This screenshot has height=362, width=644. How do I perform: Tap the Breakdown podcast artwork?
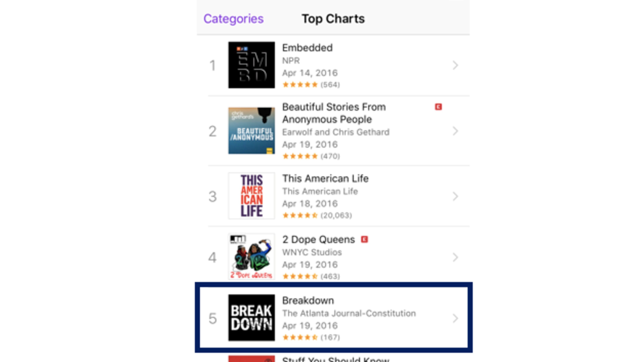point(251,318)
